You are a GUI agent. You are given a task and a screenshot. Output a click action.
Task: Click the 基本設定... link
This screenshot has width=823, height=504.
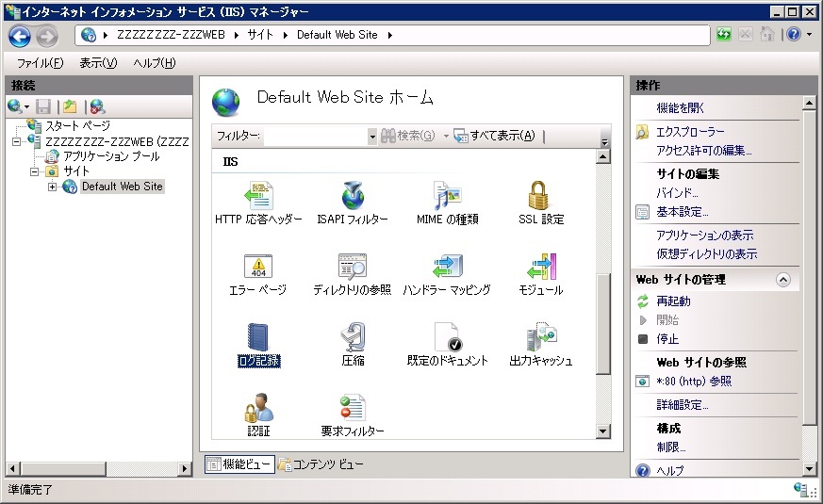pyautogui.click(x=682, y=212)
